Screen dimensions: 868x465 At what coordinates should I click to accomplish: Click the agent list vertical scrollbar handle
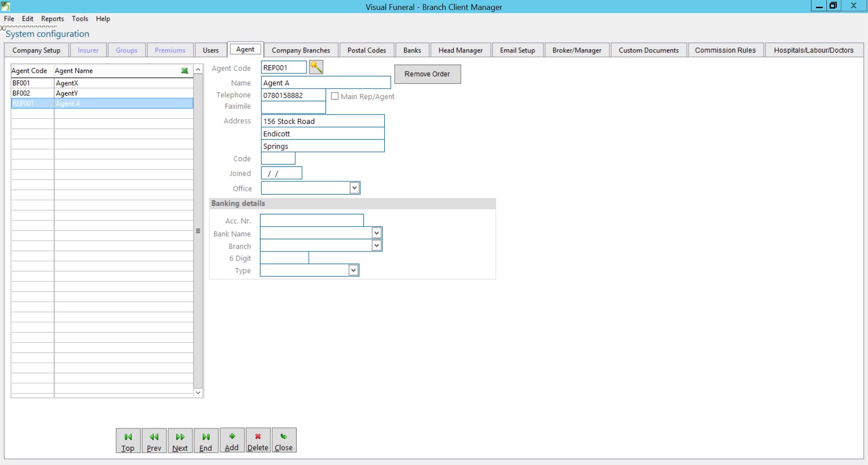(x=198, y=231)
